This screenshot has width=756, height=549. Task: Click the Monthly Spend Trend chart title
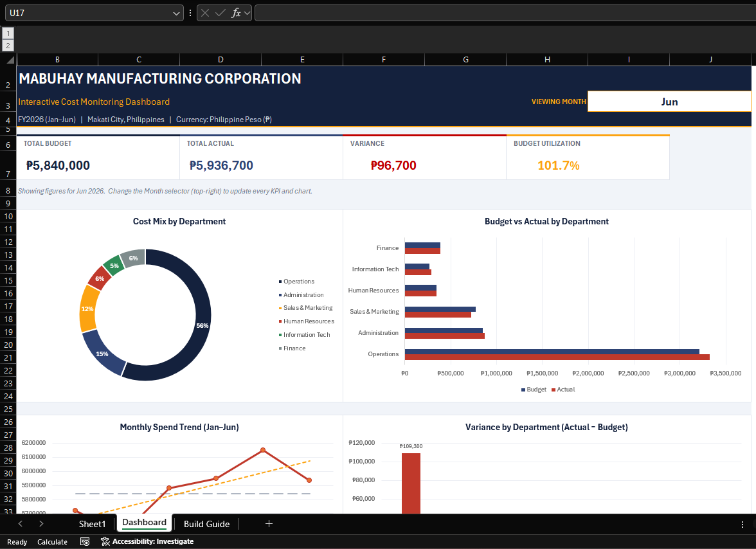click(179, 428)
